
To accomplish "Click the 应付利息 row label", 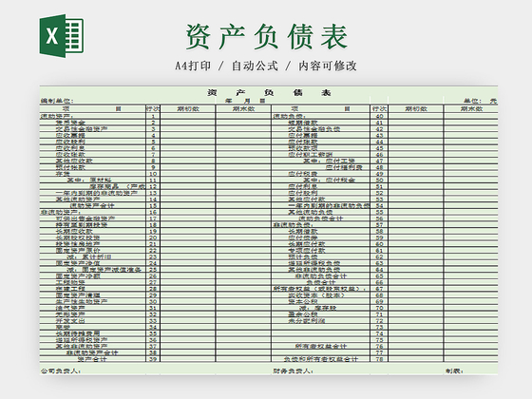I will tap(303, 186).
